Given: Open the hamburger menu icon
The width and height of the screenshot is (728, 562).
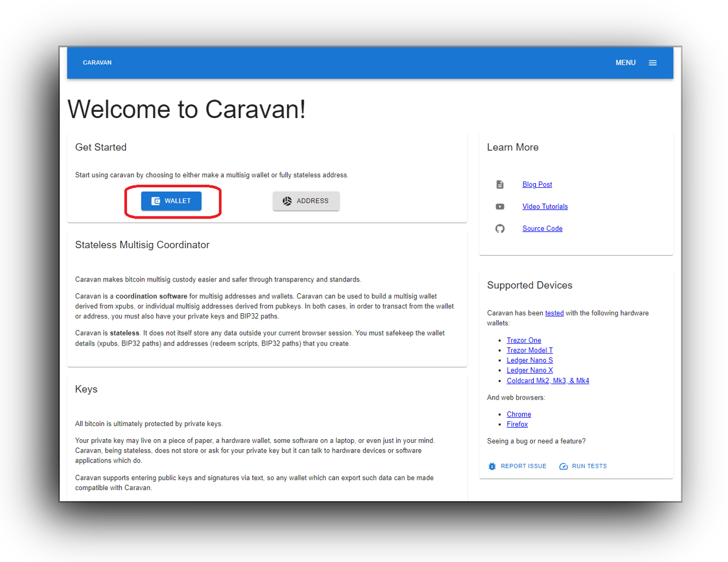Looking at the screenshot, I should [x=652, y=62].
